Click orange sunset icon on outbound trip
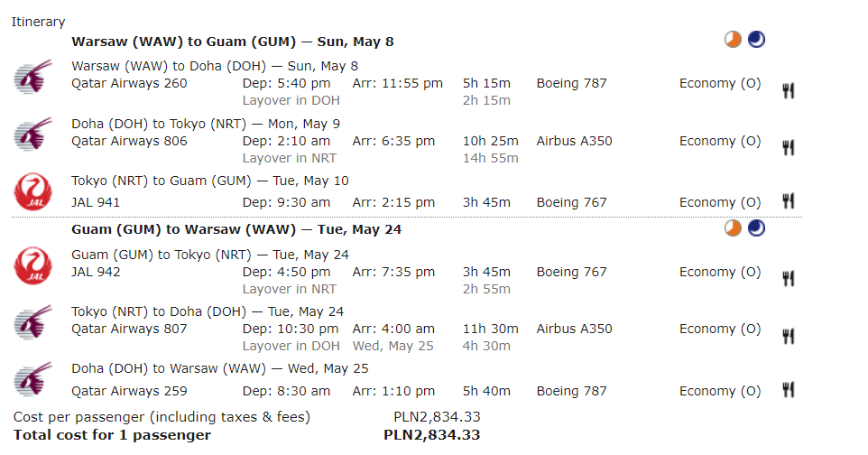This screenshot has height=455, width=868. tap(733, 40)
